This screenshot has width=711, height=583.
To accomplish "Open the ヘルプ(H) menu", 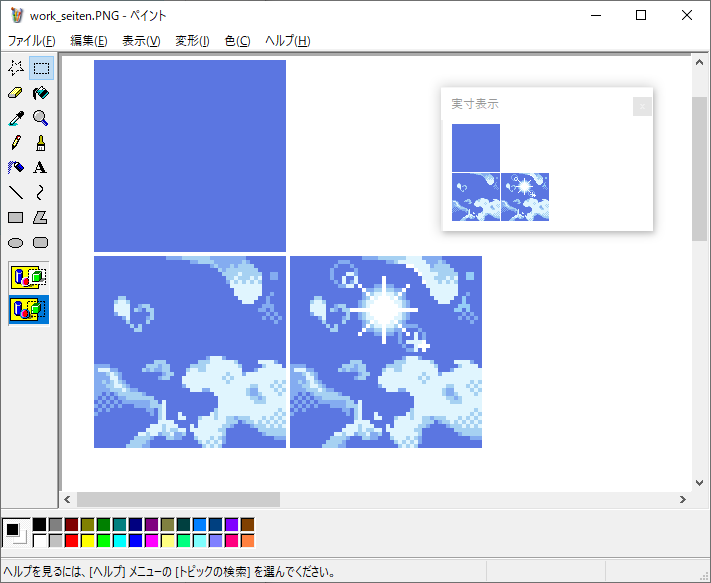I will coord(287,41).
